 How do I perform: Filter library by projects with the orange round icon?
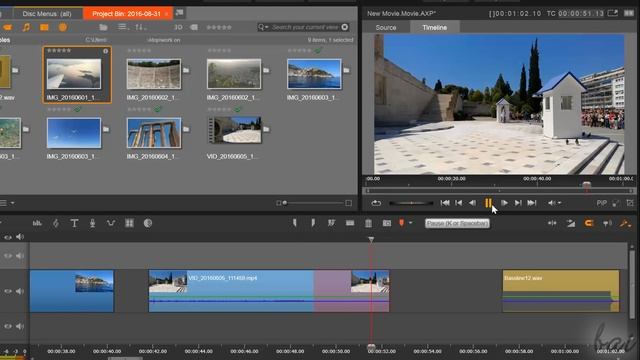click(x=62, y=27)
